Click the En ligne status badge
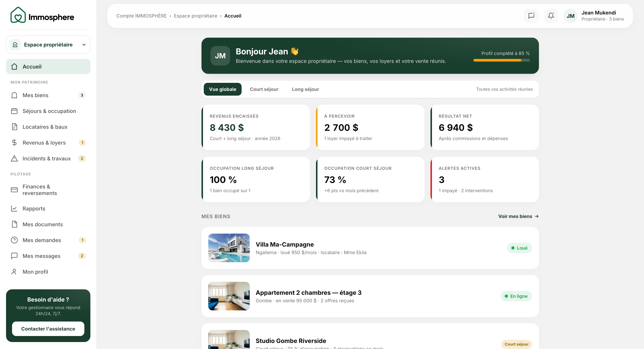The height and width of the screenshot is (349, 644). (516, 296)
